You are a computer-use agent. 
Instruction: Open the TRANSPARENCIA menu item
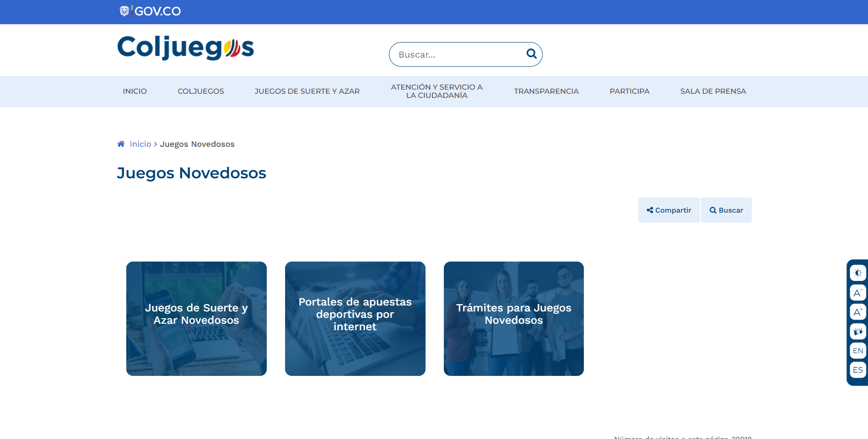pyautogui.click(x=546, y=91)
